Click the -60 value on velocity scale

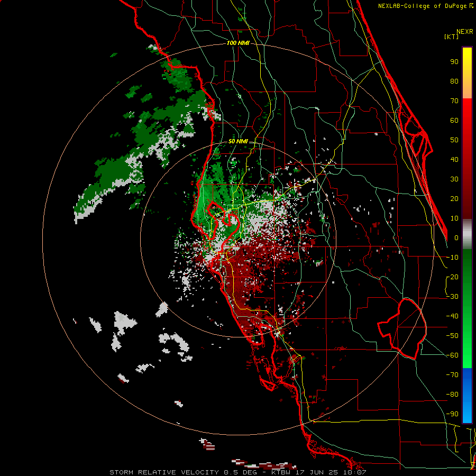[452, 355]
